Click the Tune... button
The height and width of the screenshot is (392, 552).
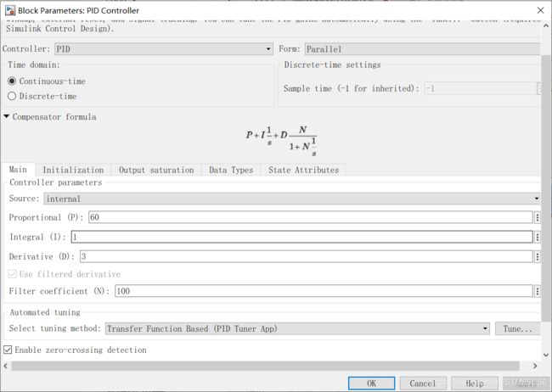tap(517, 328)
